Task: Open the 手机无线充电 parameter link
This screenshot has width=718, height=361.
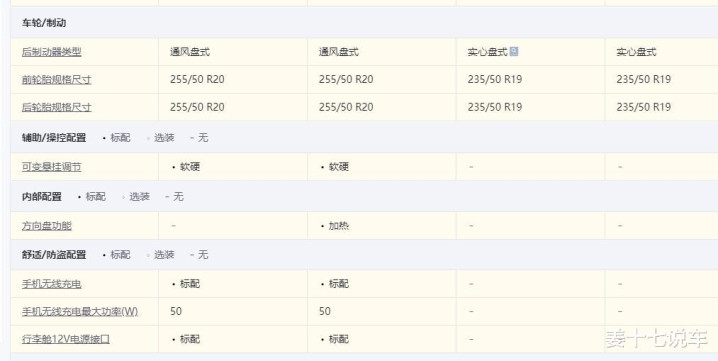Action: point(52,284)
